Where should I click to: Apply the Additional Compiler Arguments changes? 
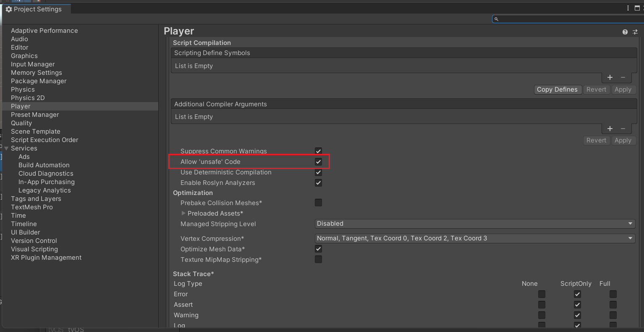pyautogui.click(x=623, y=140)
